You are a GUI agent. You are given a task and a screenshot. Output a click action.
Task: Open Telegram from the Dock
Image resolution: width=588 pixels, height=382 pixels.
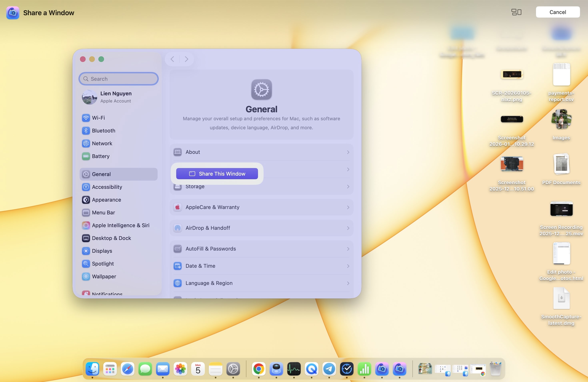329,369
